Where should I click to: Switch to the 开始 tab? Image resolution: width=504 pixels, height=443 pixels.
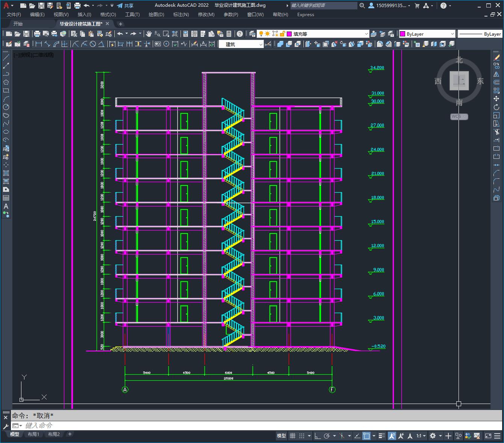(x=18, y=24)
